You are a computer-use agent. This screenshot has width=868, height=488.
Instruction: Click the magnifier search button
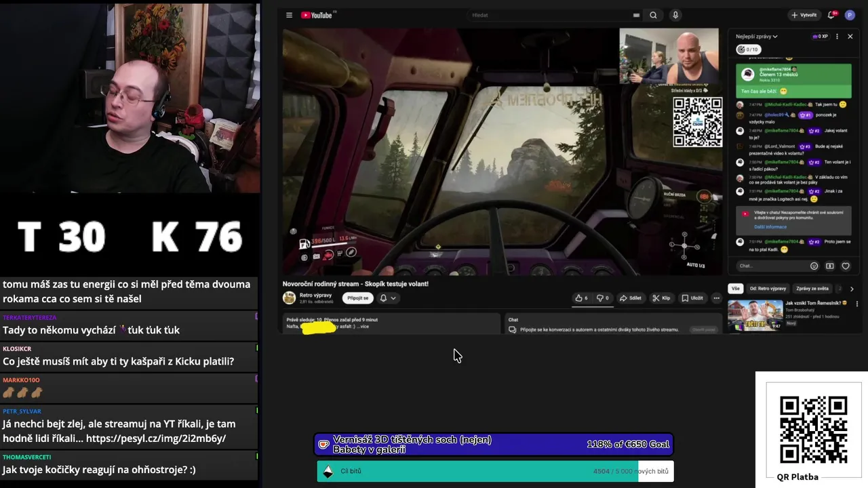pos(653,15)
